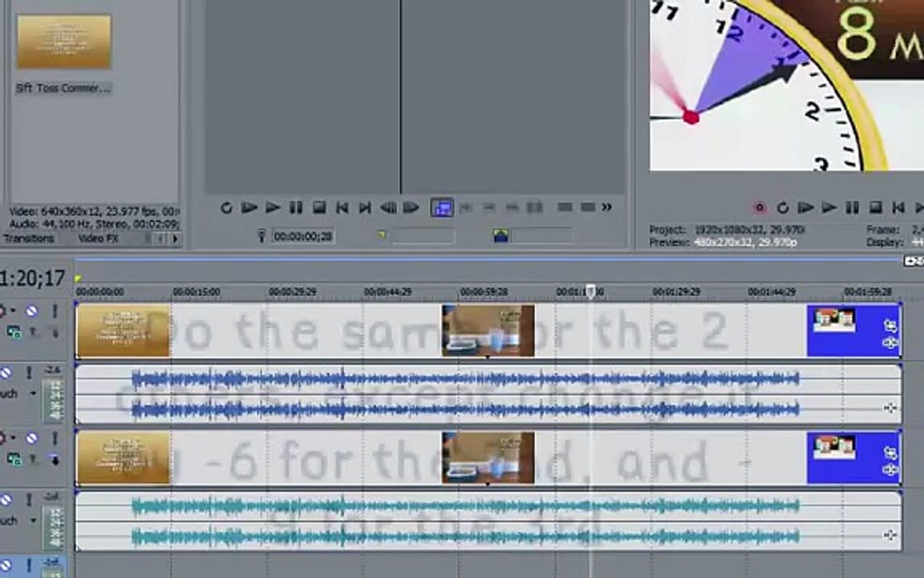Solo the first video track

click(55, 311)
